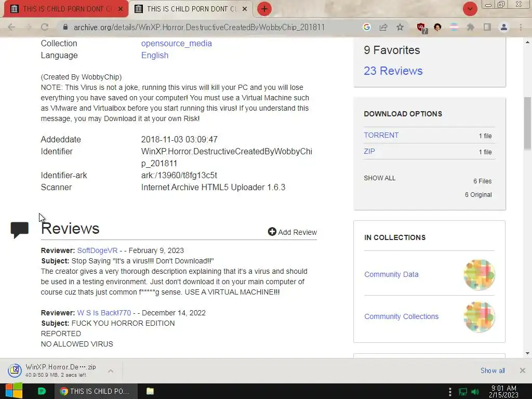Switch to the first red tab

pos(66,9)
